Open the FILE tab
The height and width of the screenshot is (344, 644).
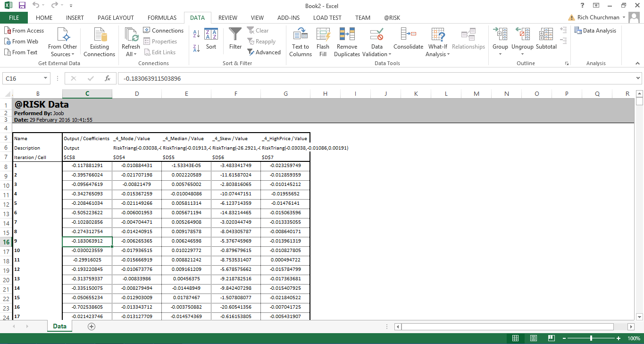pos(14,18)
